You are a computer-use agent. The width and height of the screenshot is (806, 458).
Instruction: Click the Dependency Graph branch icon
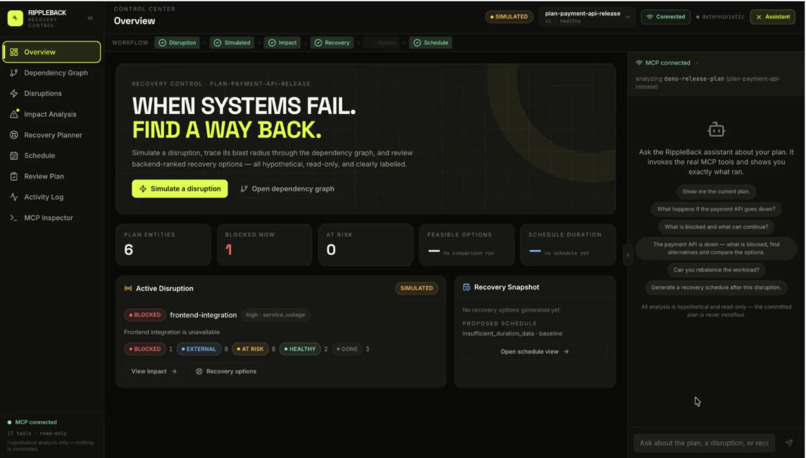coord(14,73)
